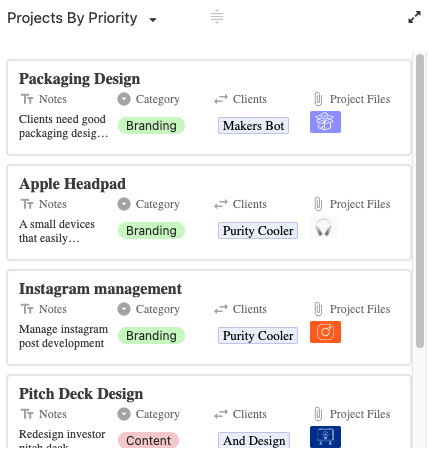The width and height of the screenshot is (430, 464).
Task: Click paperclip Project Files icon in Apple Headpad
Action: (x=318, y=204)
